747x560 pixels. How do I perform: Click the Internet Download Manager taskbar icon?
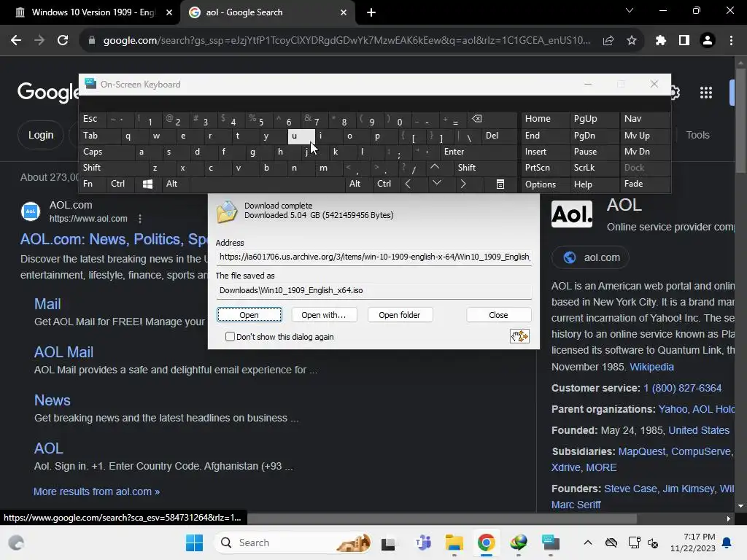pyautogui.click(x=519, y=542)
